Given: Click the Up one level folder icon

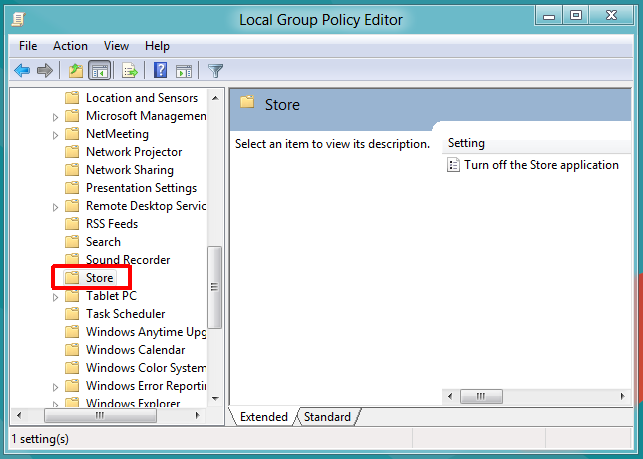Looking at the screenshot, I should pyautogui.click(x=75, y=70).
